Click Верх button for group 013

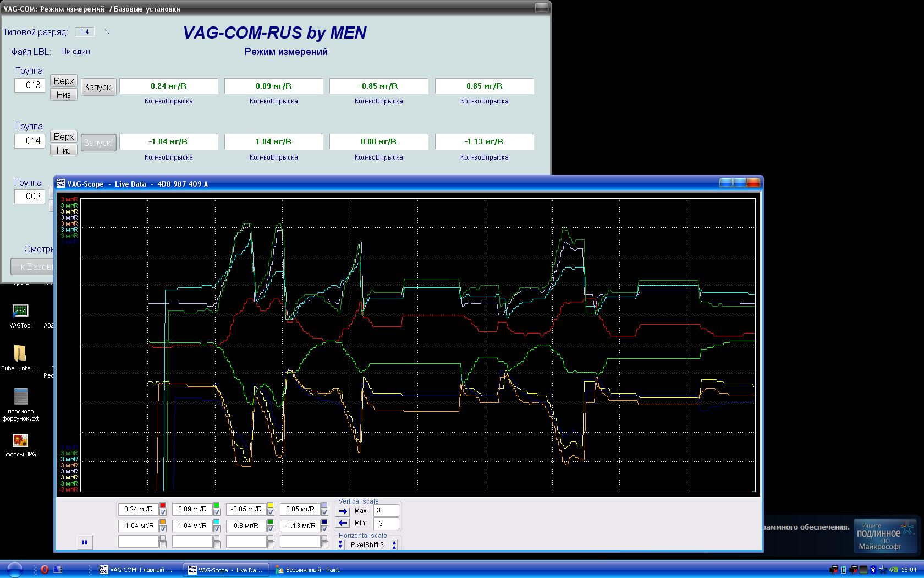(64, 81)
